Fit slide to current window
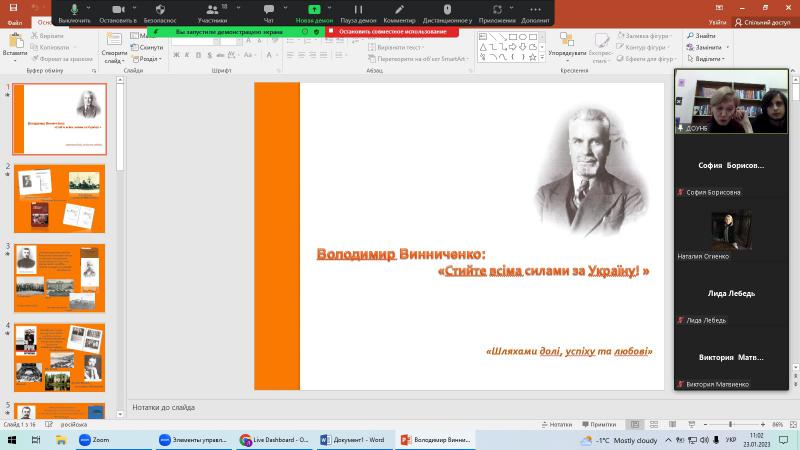800x450 pixels. coord(793,424)
